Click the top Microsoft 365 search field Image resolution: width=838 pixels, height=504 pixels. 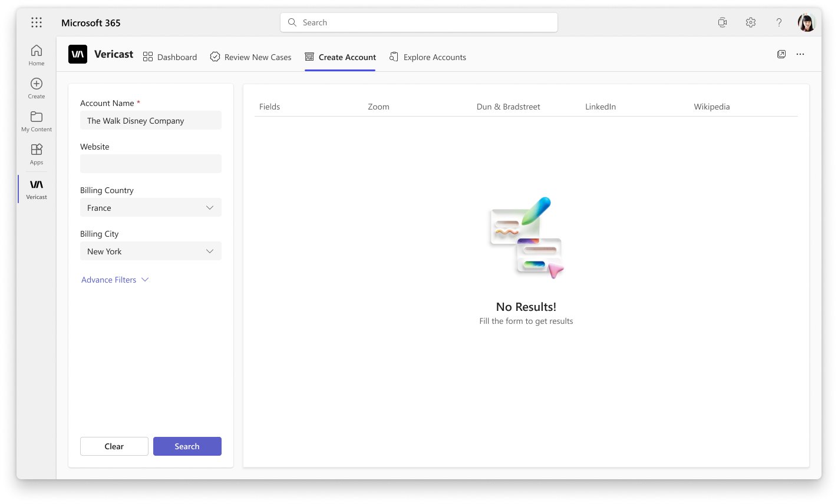pos(419,22)
